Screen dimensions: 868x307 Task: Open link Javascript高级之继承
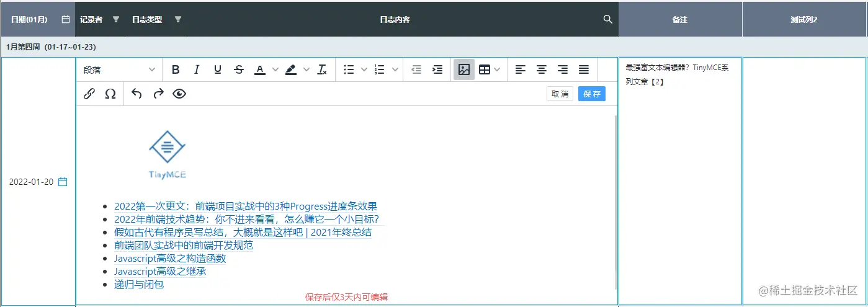coord(160,272)
